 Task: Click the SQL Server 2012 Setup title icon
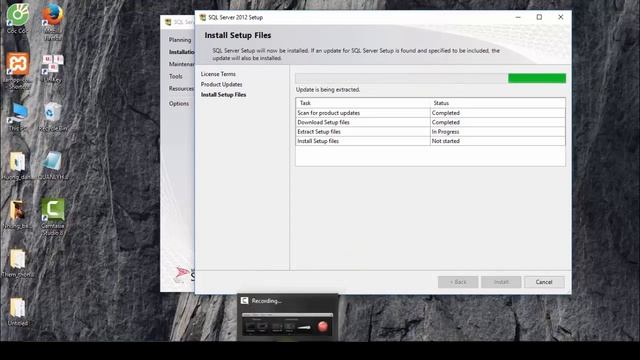(202, 18)
